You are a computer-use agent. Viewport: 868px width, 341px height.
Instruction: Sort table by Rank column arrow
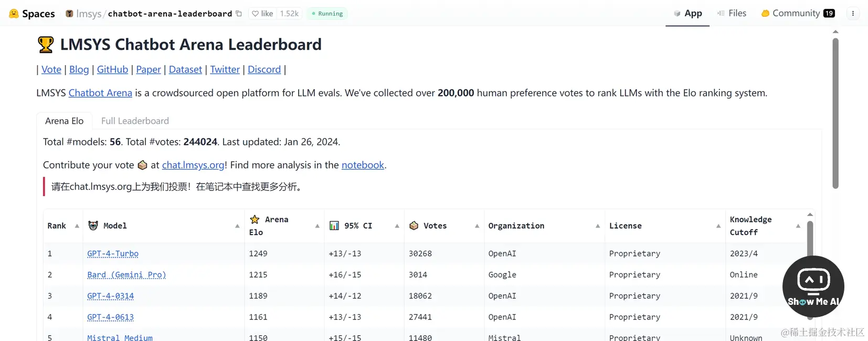pos(77,226)
